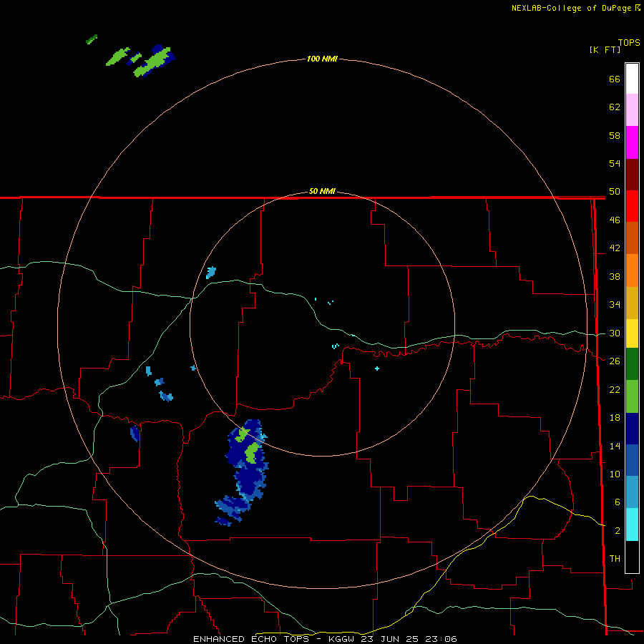
Task: Click the light blue echo near river northwest
Action: [x=210, y=273]
